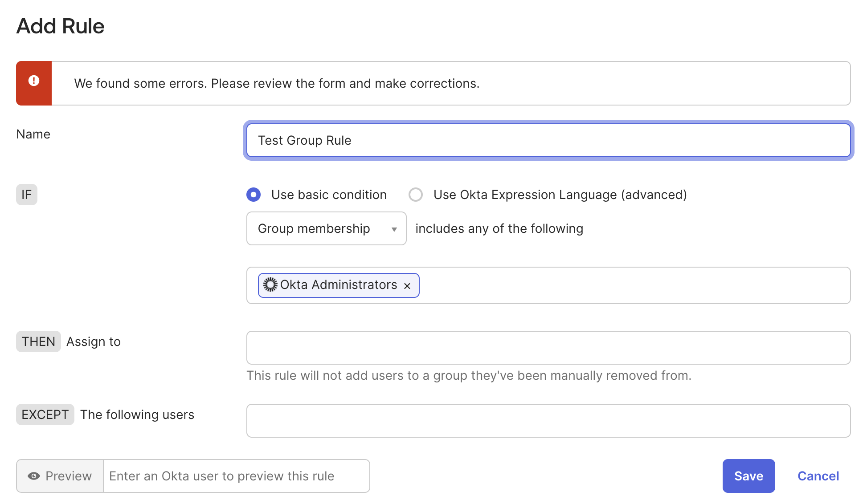Select Use Okta Expression Language option

pyautogui.click(x=416, y=195)
